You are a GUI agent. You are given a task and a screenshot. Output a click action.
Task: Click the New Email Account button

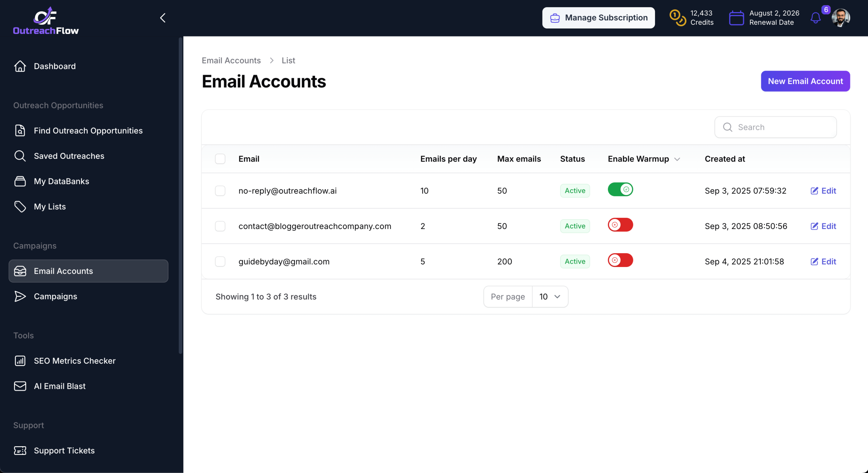pos(805,81)
